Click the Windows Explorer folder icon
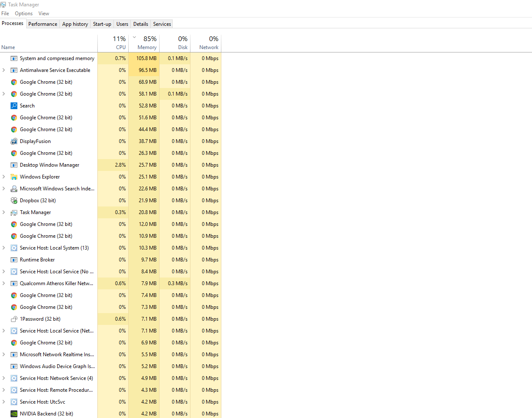This screenshot has height=418, width=532. pyautogui.click(x=14, y=177)
